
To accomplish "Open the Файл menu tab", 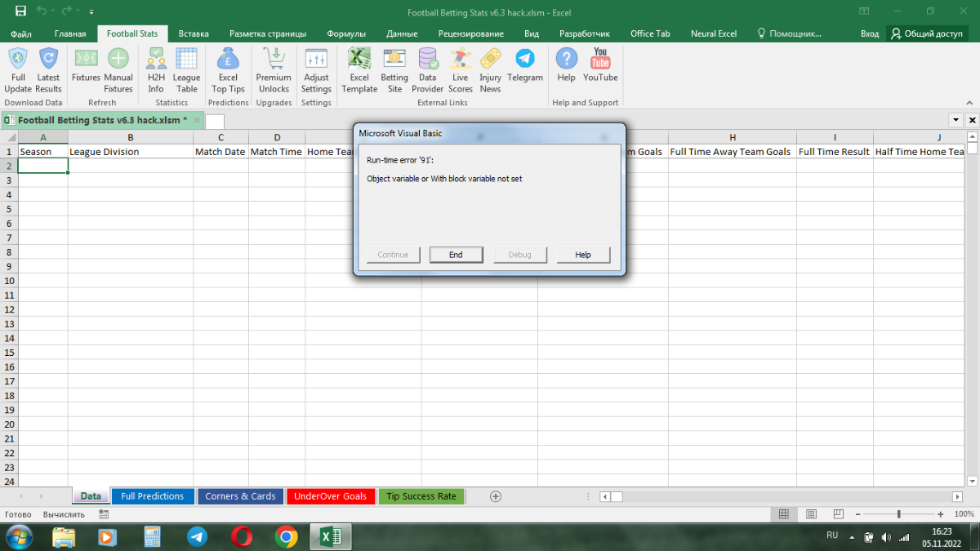I will pyautogui.click(x=22, y=33).
